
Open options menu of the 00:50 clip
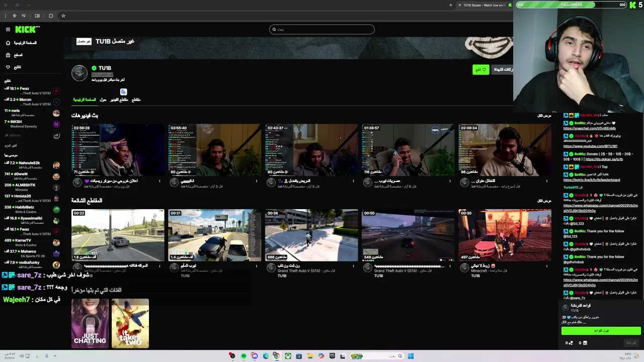[450, 266]
